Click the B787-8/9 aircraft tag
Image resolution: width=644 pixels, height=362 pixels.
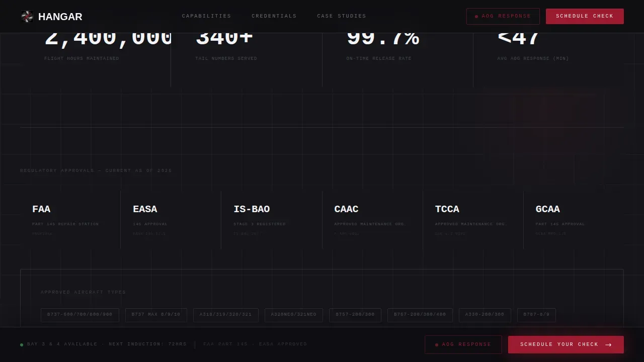point(536,315)
